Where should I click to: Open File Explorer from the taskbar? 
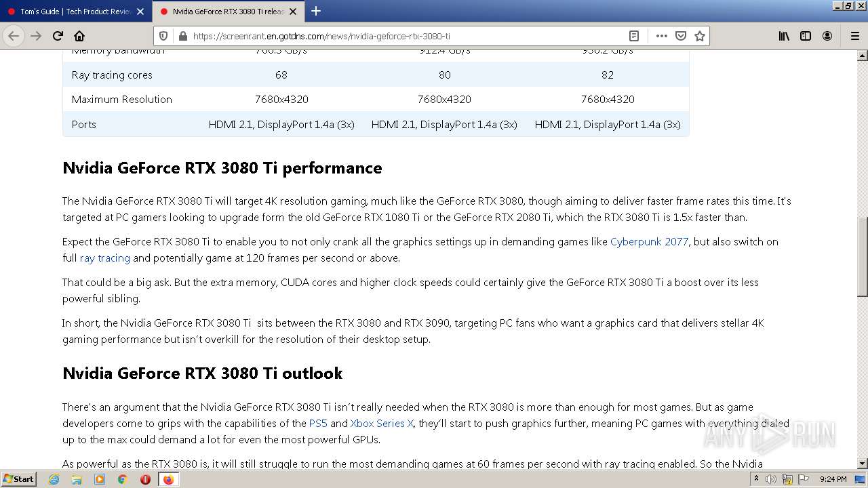(x=77, y=479)
